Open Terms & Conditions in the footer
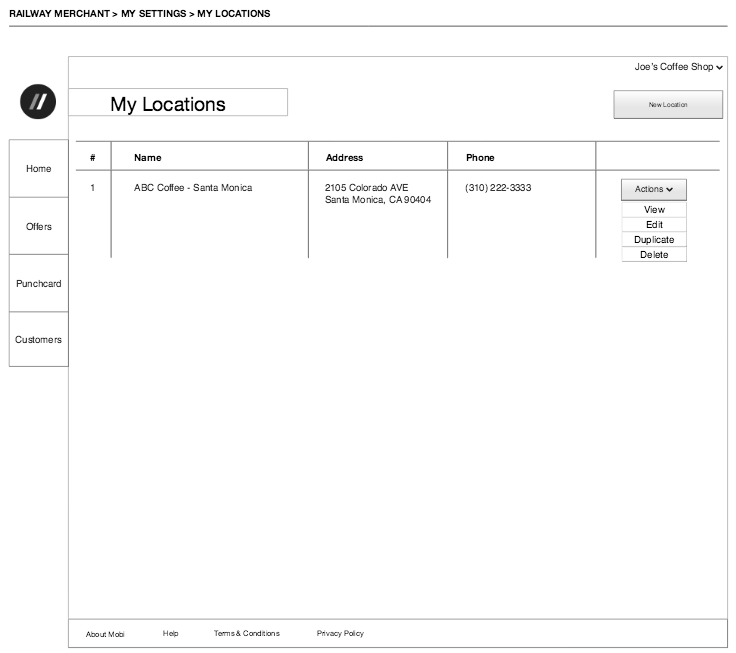Image resolution: width=736 pixels, height=653 pixels. (246, 633)
